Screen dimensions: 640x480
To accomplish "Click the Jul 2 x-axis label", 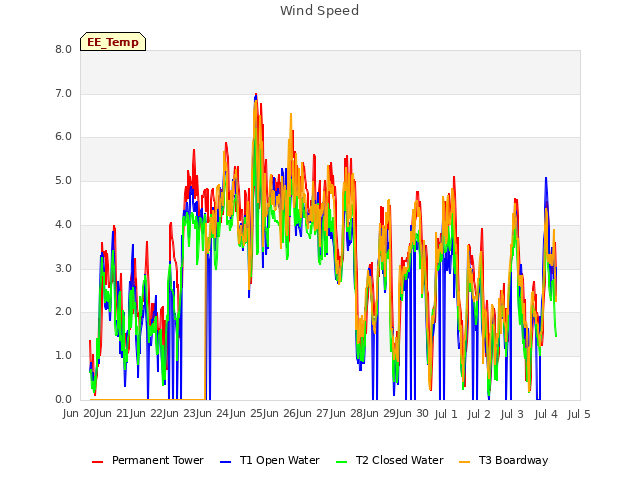I will click(479, 414).
